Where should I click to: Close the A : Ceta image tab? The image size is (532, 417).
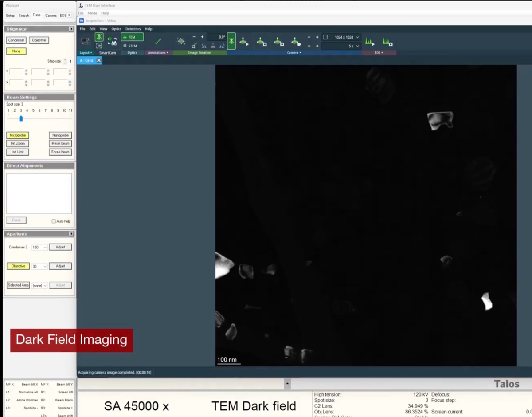pos(99,60)
